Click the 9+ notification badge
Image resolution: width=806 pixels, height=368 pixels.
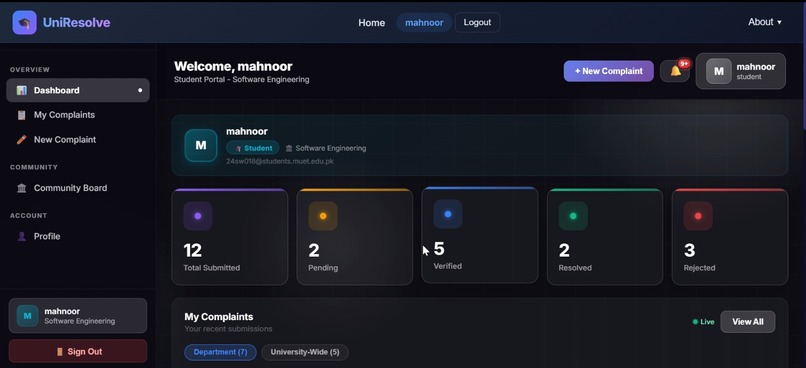(684, 64)
